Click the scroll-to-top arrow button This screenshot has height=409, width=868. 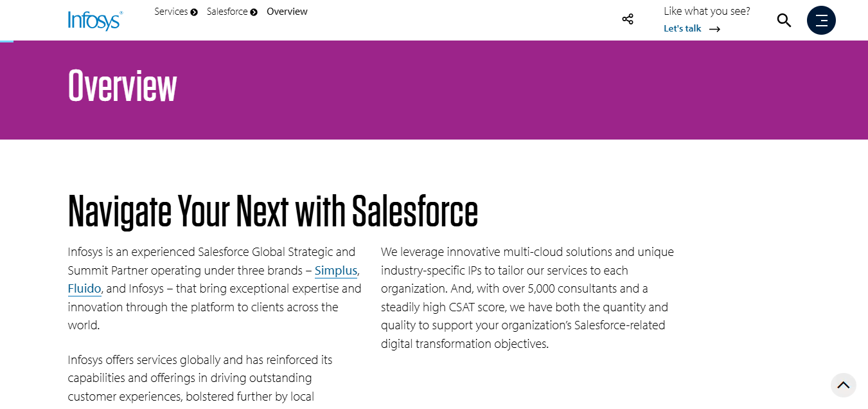coord(844,385)
